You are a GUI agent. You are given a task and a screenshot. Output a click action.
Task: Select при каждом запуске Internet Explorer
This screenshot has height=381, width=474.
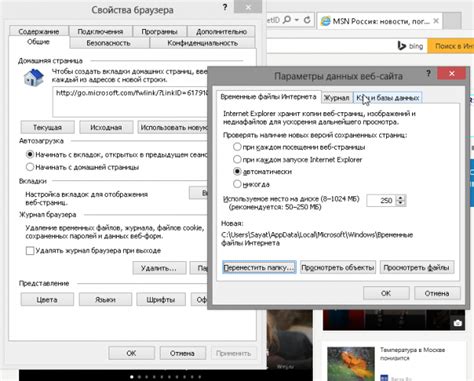237,159
